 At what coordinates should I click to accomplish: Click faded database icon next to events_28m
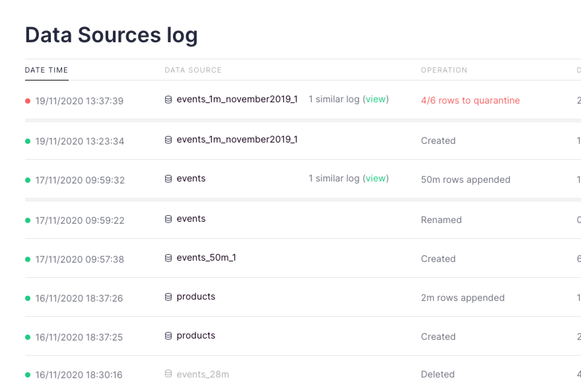click(x=168, y=374)
